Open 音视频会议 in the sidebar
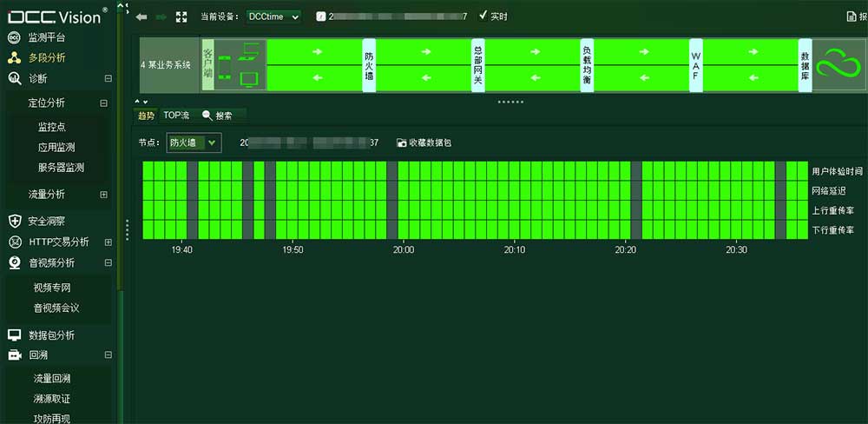Image resolution: width=868 pixels, height=424 pixels. [56, 308]
